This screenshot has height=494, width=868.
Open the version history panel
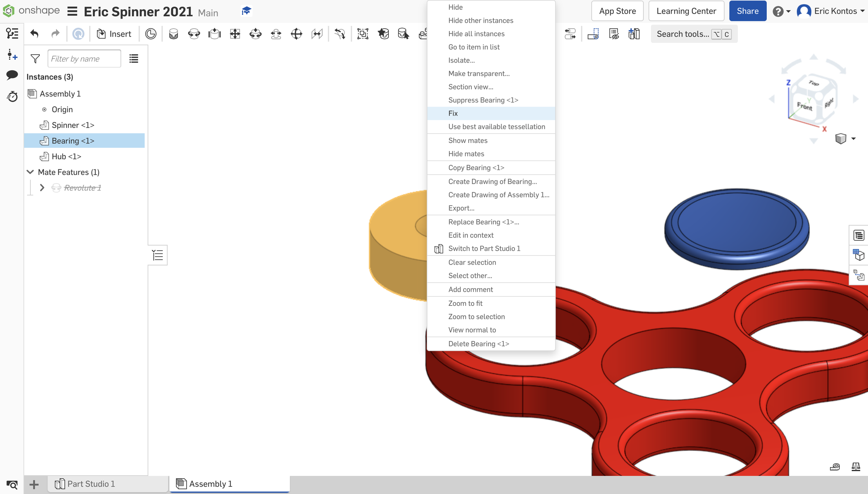click(x=12, y=97)
